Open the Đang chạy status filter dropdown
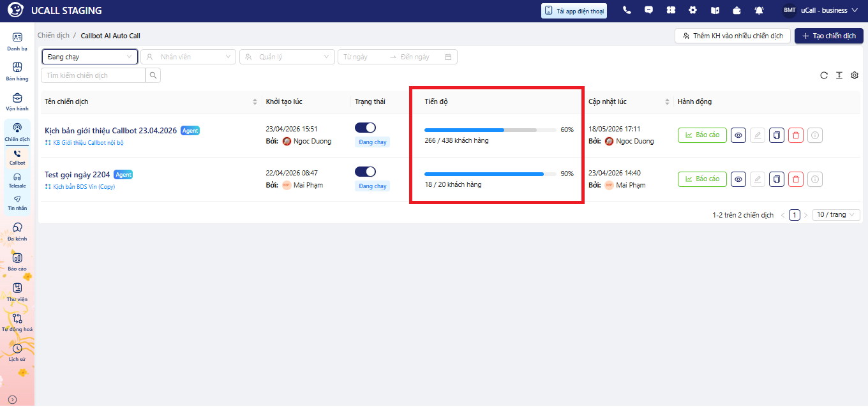 tap(90, 57)
